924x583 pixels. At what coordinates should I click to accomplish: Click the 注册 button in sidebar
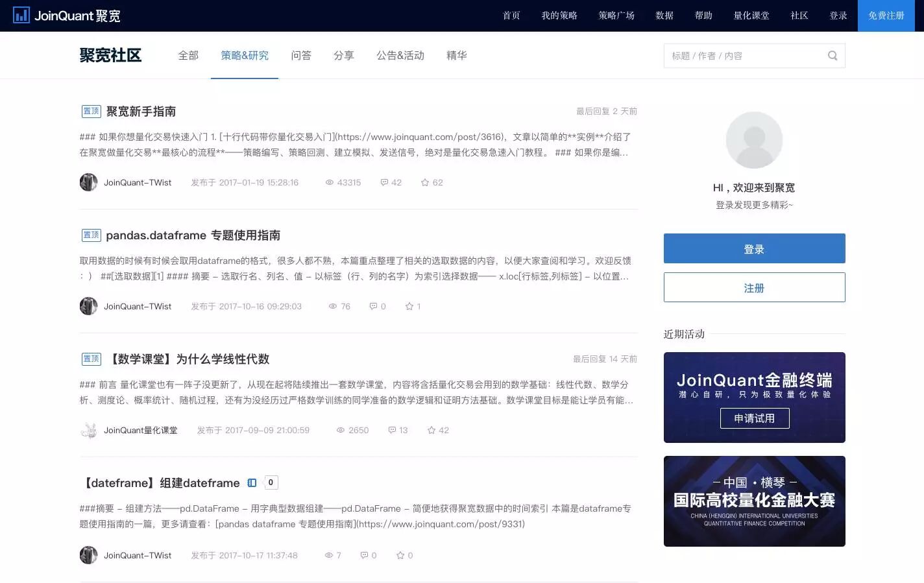tap(754, 287)
